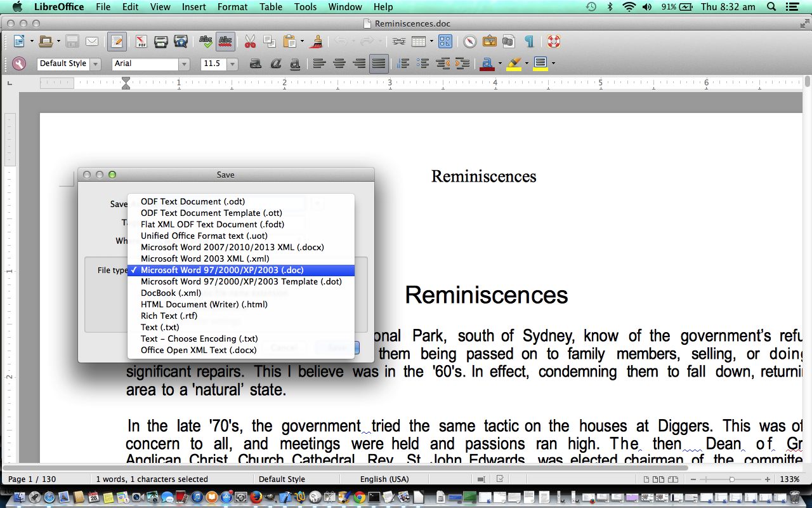The image size is (812, 508).
Task: Open Font Color dropdown arrow
Action: click(500, 63)
